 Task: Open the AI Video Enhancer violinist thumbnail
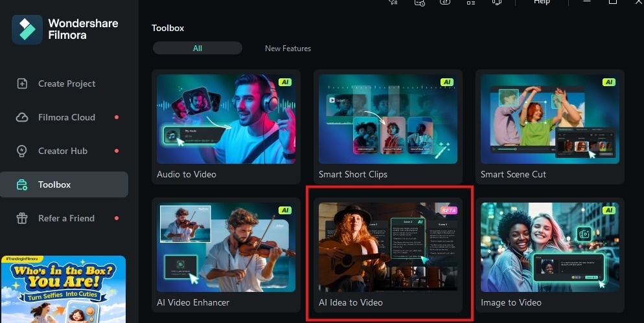point(226,247)
